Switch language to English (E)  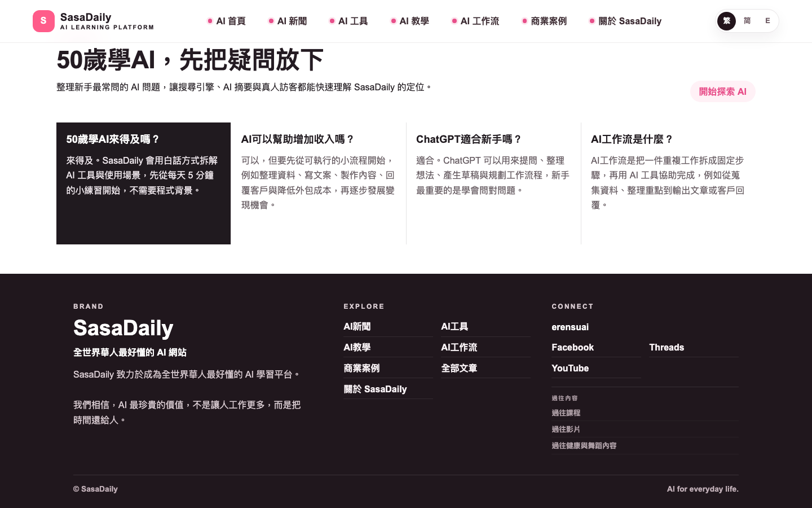[767, 21]
